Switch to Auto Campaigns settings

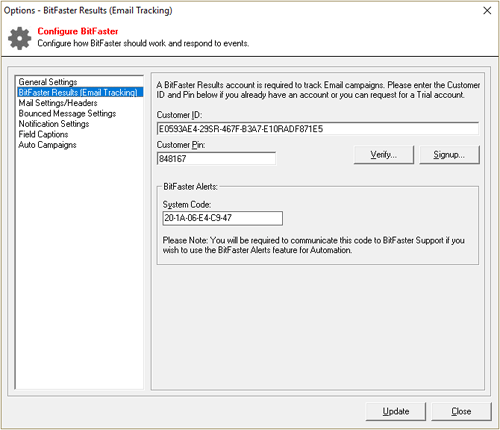tap(47, 145)
